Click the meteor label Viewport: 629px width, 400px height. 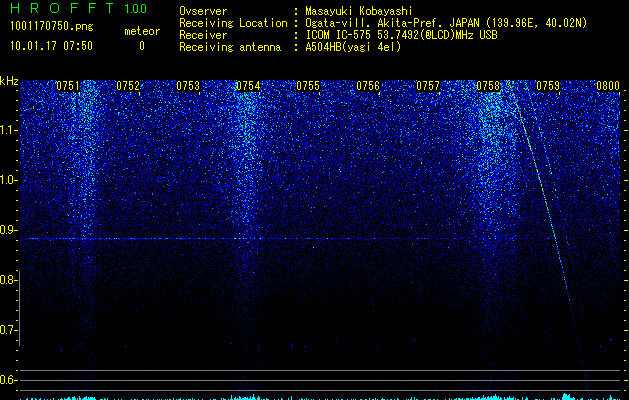(142, 31)
